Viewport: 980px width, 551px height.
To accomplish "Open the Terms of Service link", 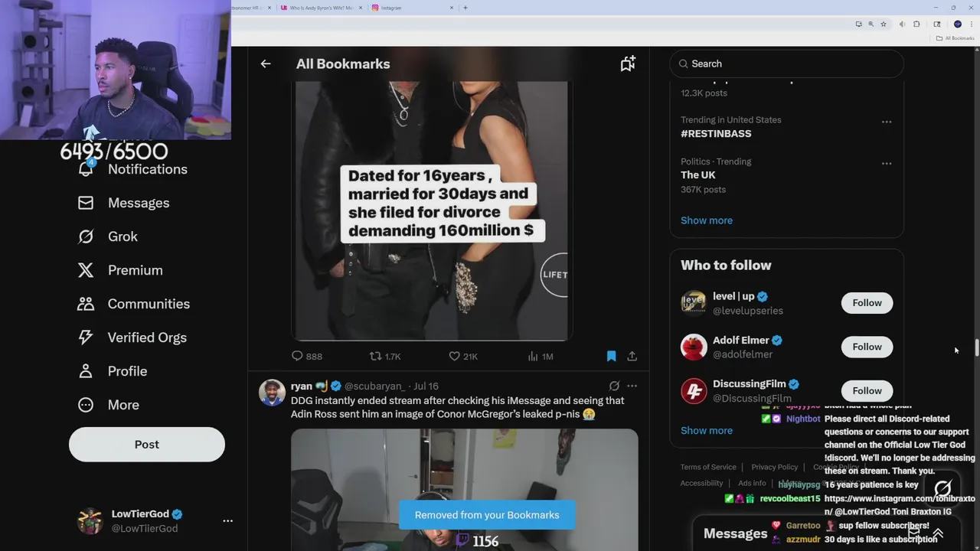I will pos(708,467).
